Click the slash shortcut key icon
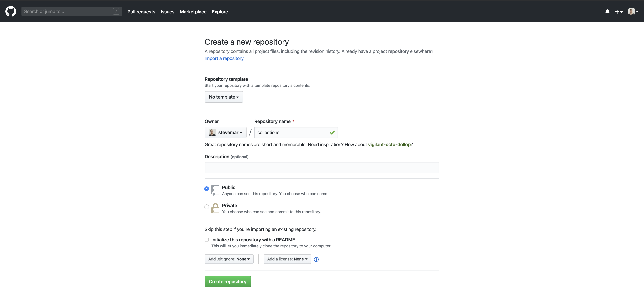This screenshot has height=297, width=644. coord(116,12)
